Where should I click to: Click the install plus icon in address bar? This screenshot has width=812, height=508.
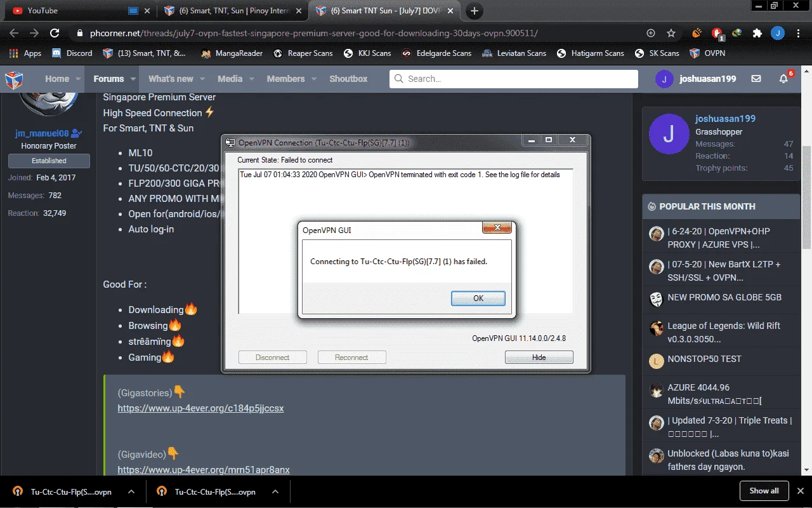651,33
